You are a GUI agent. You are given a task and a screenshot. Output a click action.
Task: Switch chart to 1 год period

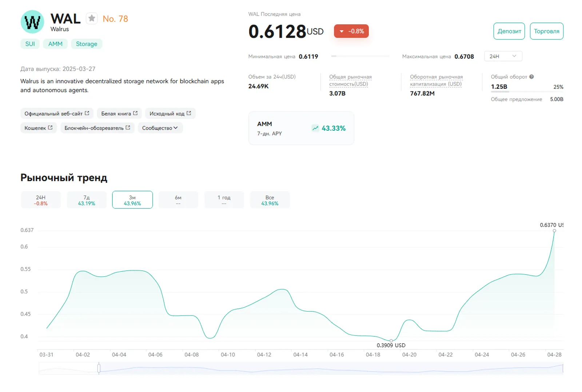coord(224,200)
